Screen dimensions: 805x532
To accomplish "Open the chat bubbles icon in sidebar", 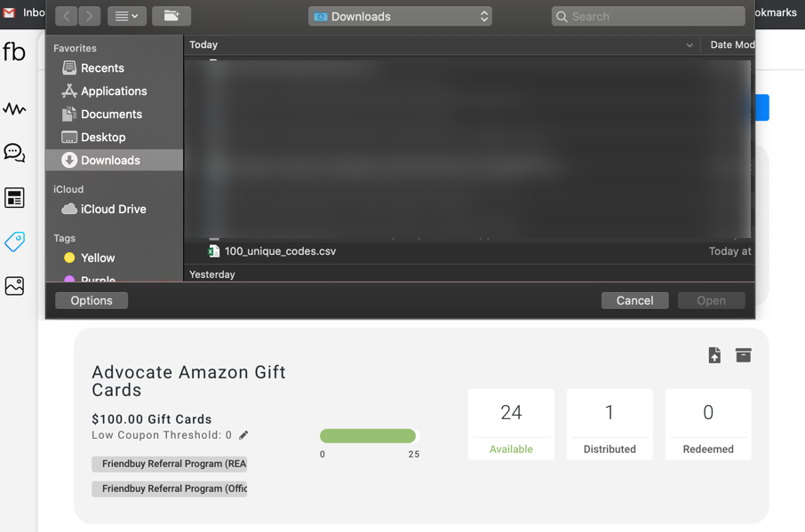I will [x=14, y=153].
